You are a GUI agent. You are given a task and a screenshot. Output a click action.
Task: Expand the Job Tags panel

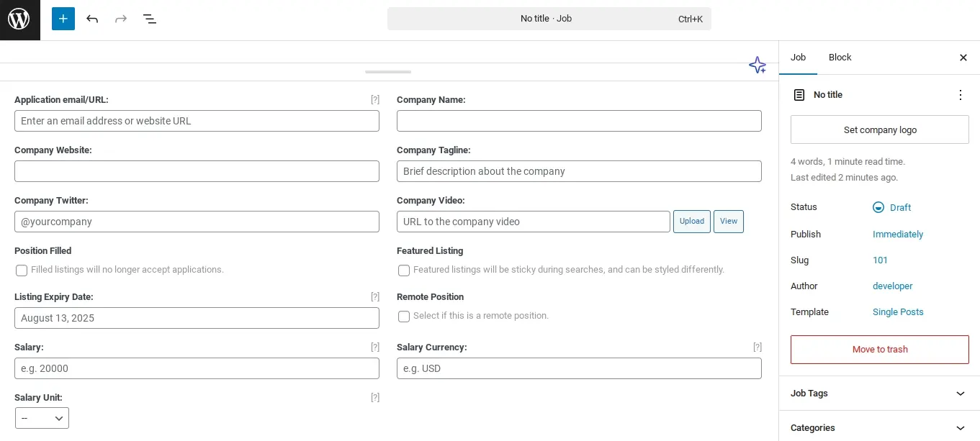click(x=879, y=394)
